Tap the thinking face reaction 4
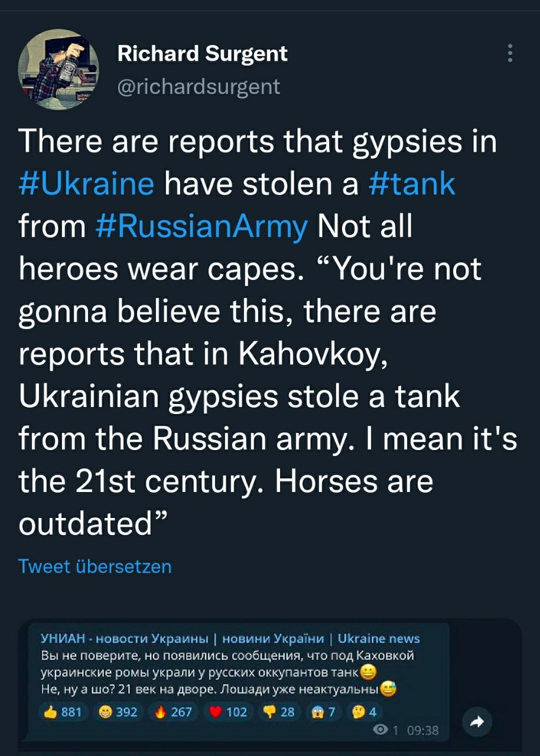Screen dimensions: 540x756 point(364,712)
